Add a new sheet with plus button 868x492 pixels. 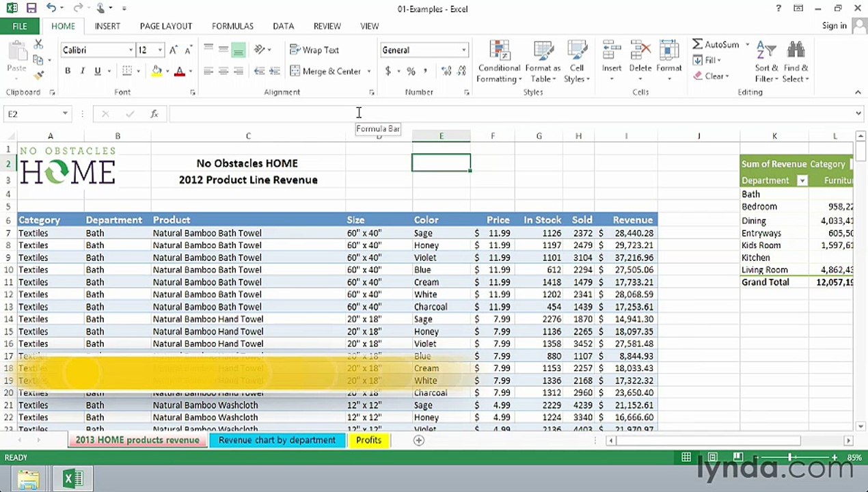tap(419, 441)
